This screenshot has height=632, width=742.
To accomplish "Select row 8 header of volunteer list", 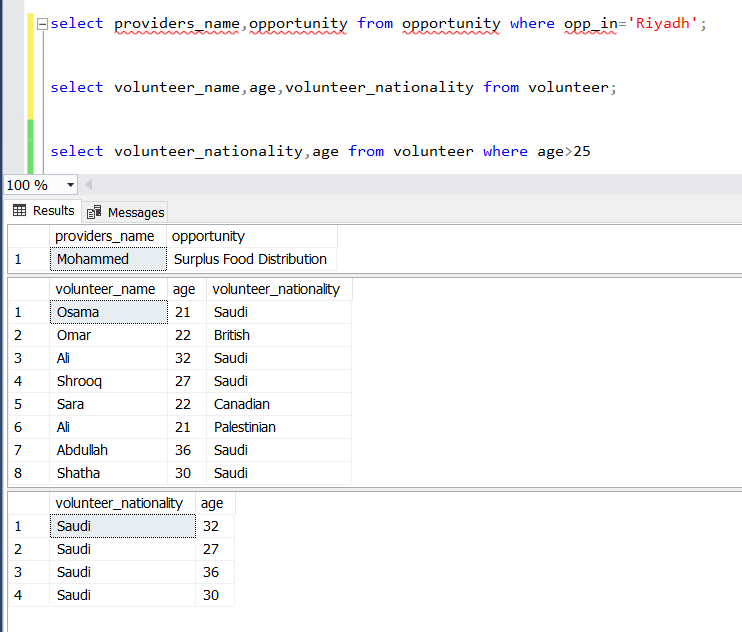I will tap(29, 474).
